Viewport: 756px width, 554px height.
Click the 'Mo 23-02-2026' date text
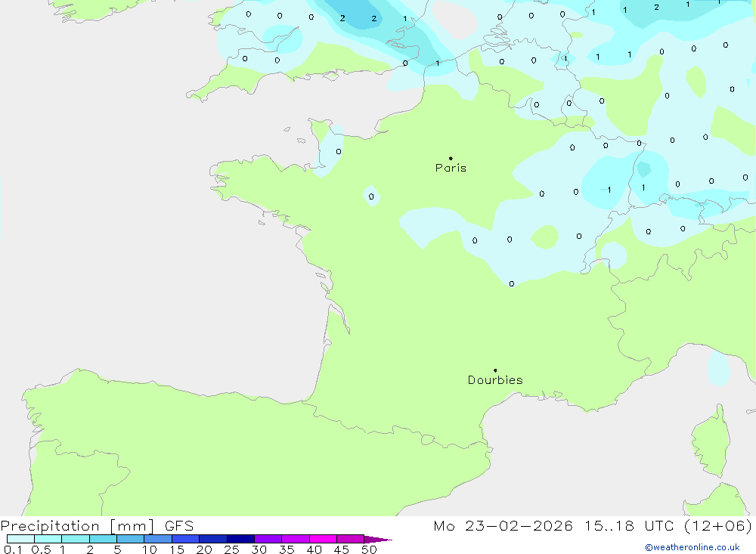coord(503,526)
